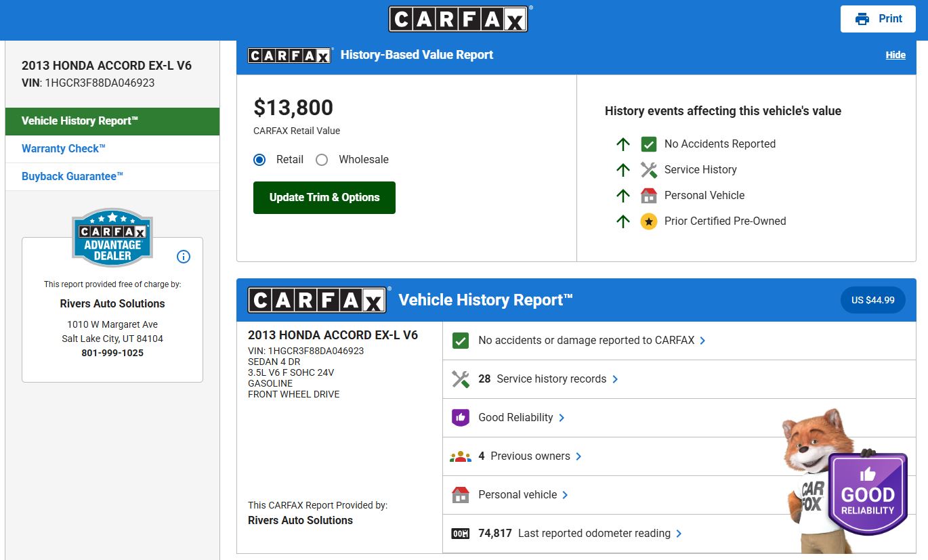Click the gold star Prior Certified Pre-Owned icon
The height and width of the screenshot is (560, 928).
[649, 221]
